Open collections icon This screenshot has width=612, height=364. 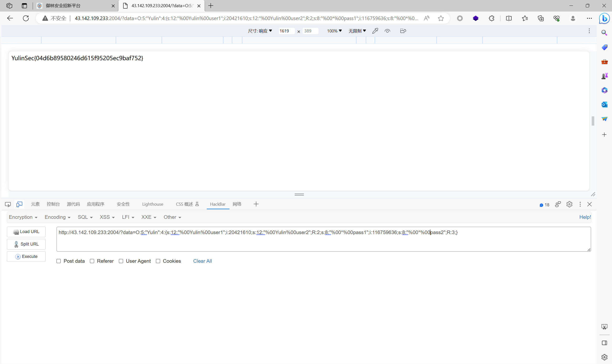(x=541, y=18)
